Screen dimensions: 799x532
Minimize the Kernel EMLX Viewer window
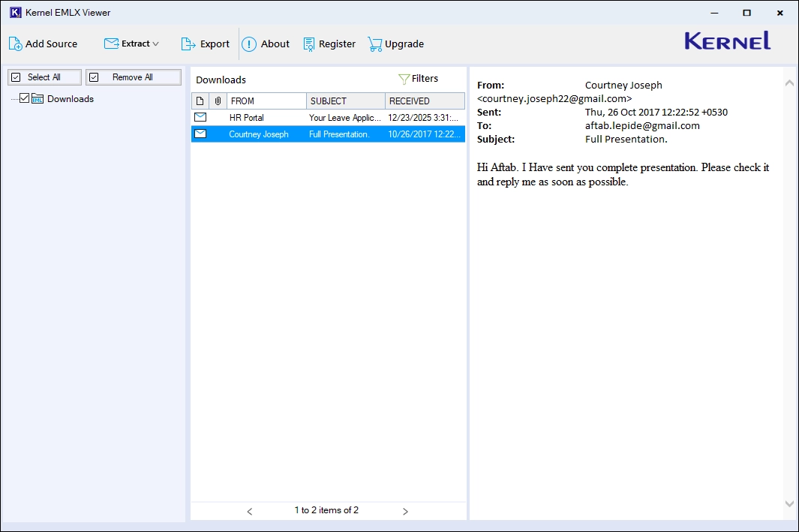click(x=714, y=13)
